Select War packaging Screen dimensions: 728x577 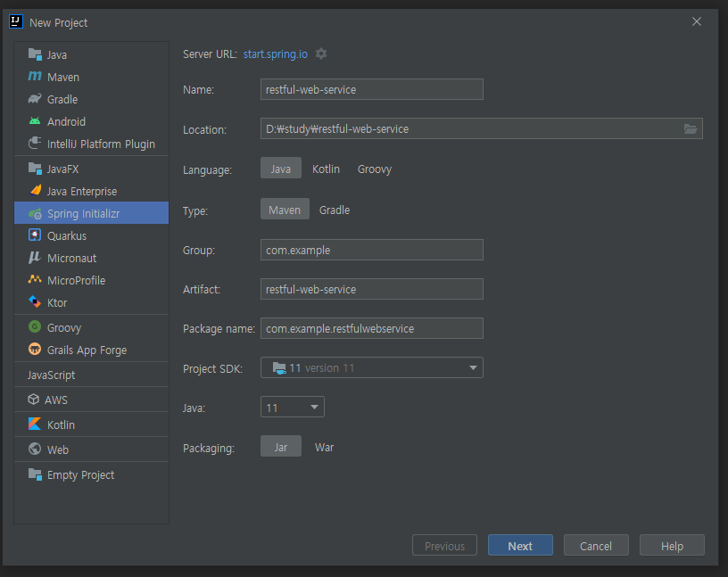pyautogui.click(x=324, y=447)
